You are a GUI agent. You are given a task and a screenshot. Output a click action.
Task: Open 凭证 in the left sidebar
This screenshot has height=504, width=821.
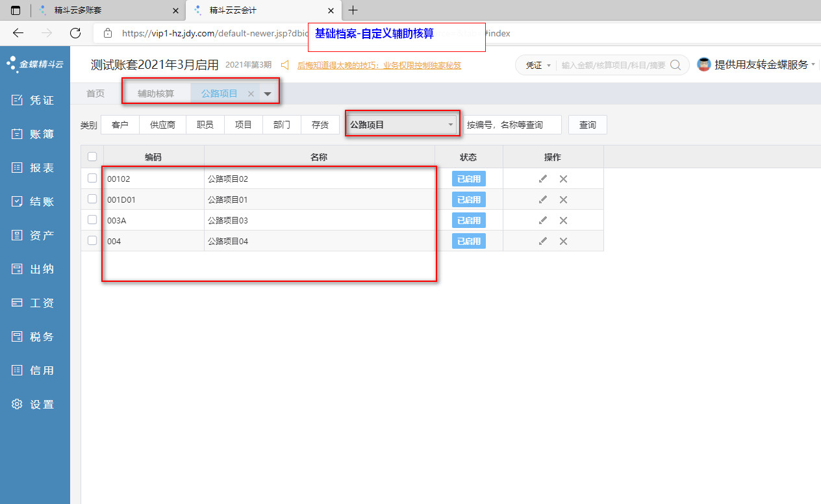(34, 100)
